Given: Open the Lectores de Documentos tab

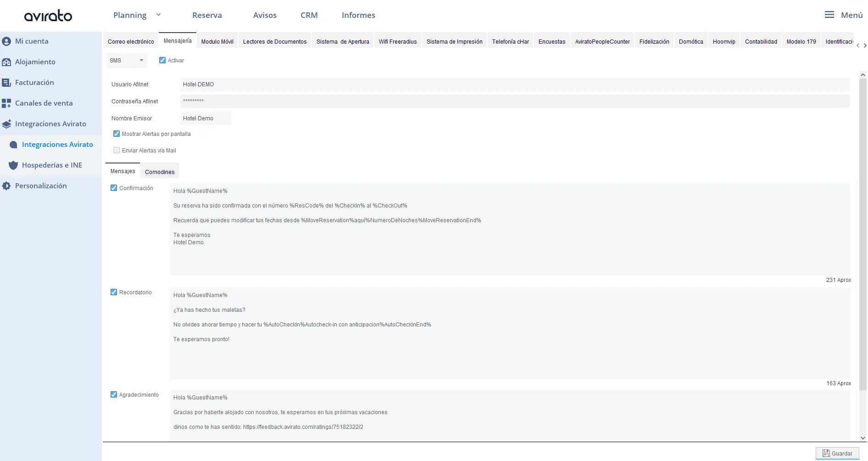Looking at the screenshot, I should [274, 41].
